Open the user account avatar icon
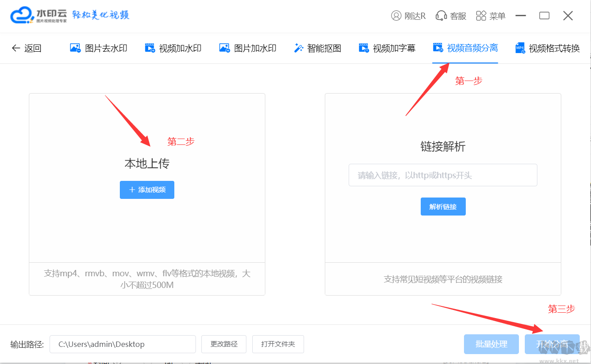This screenshot has width=591, height=364. 396,16
